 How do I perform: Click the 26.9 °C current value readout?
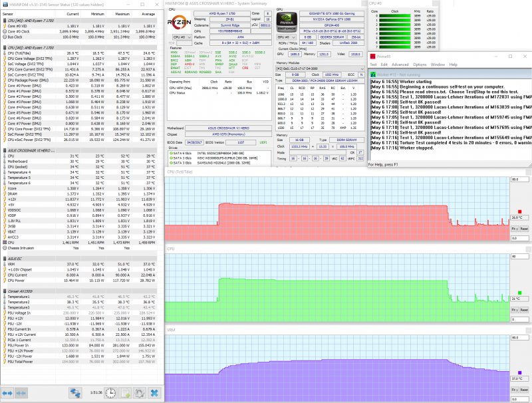(519, 217)
